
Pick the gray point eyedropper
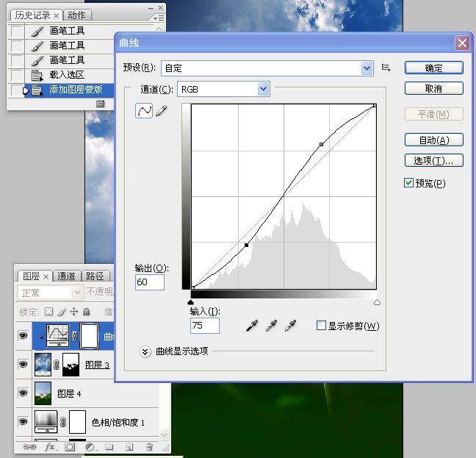(x=271, y=326)
